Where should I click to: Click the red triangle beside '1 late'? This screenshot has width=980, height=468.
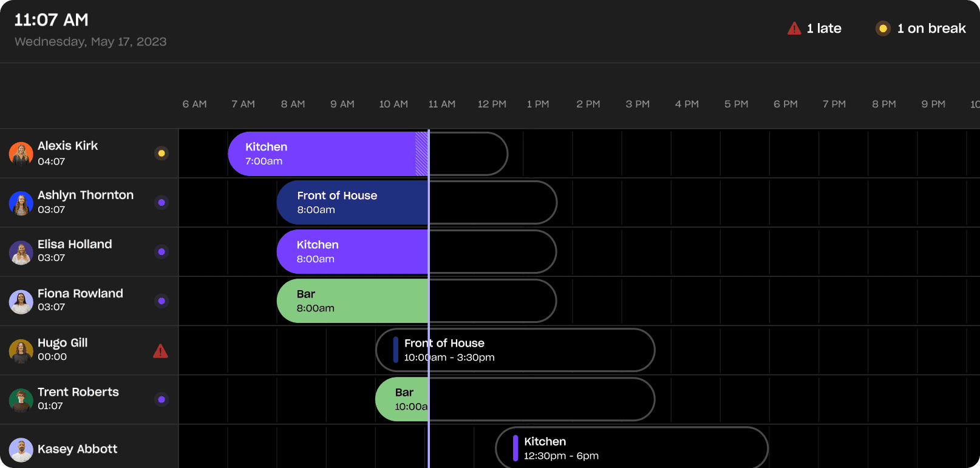(794, 29)
